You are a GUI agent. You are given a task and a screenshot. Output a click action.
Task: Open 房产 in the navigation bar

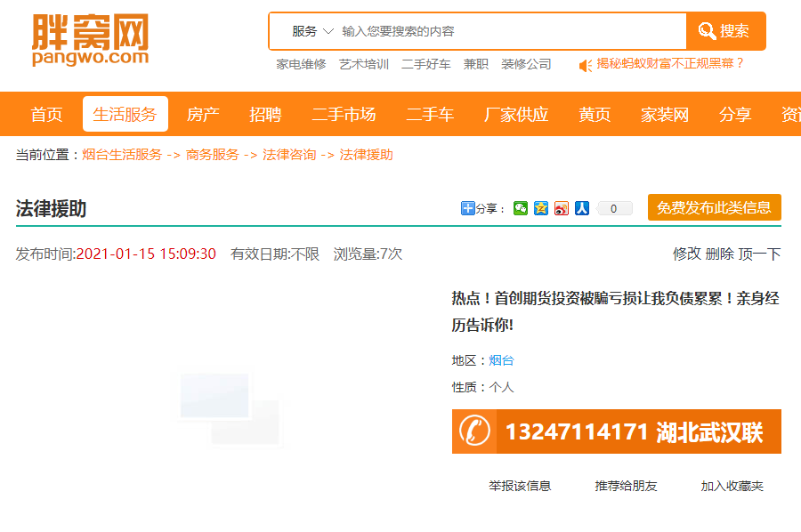pos(203,115)
